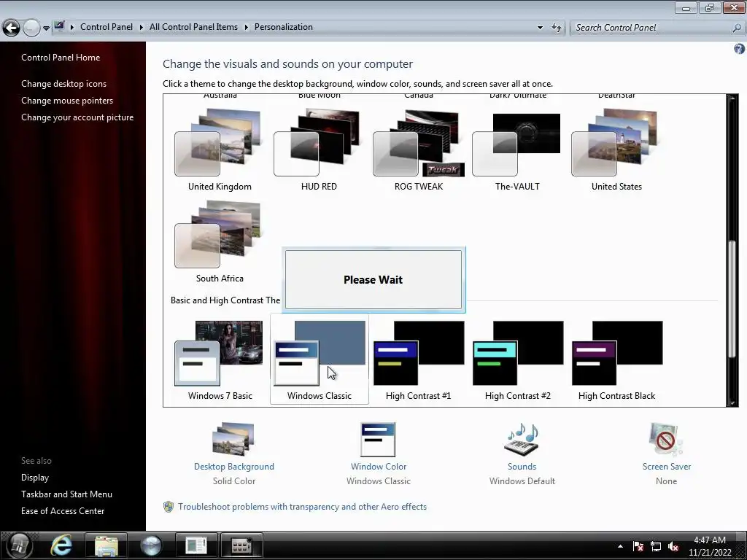The height and width of the screenshot is (560, 747).
Task: Open Desktop Background settings icon
Action: click(x=233, y=439)
